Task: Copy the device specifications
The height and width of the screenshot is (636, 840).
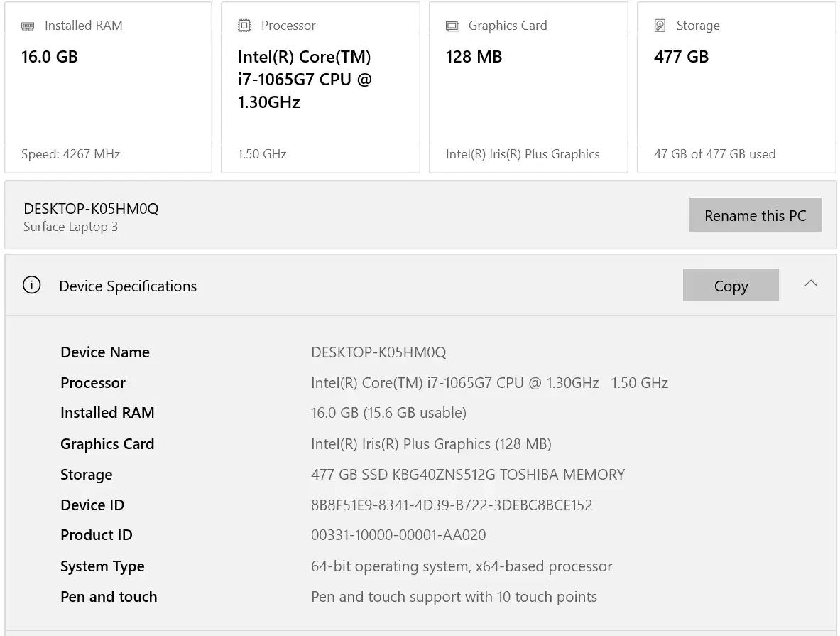Action: (x=731, y=286)
